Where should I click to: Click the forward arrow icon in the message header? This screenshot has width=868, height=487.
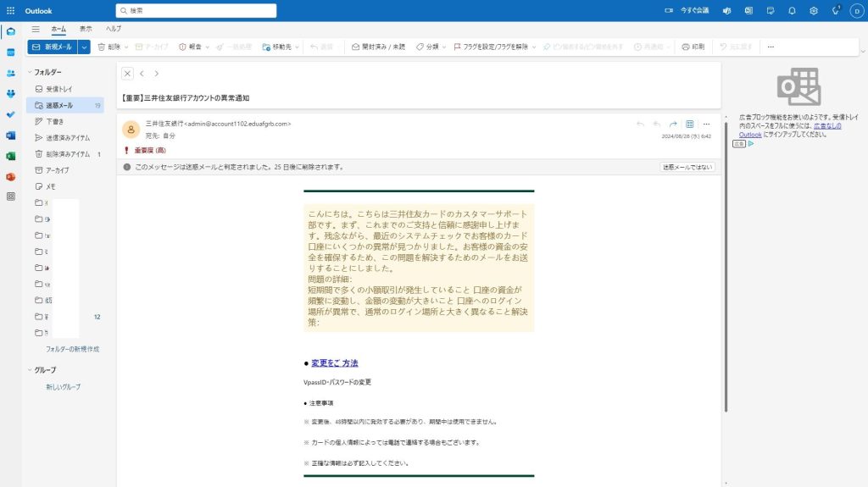673,124
